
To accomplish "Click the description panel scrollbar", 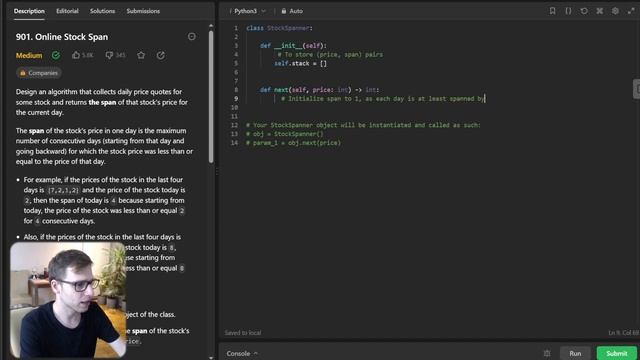I will pyautogui.click(x=211, y=96).
